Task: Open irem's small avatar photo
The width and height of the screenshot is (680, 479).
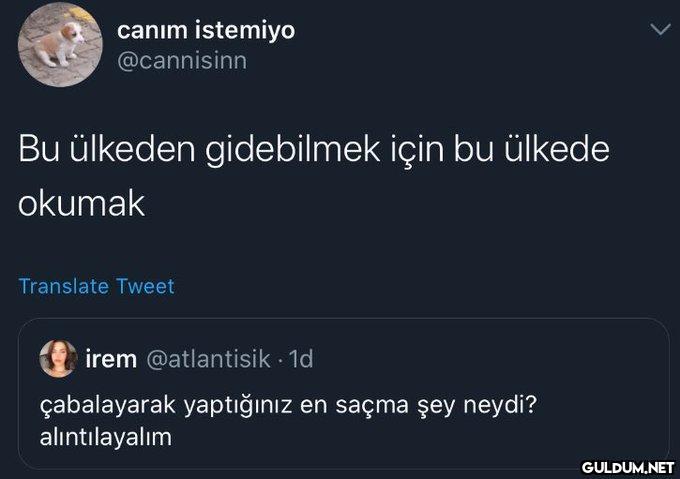Action: [x=57, y=358]
